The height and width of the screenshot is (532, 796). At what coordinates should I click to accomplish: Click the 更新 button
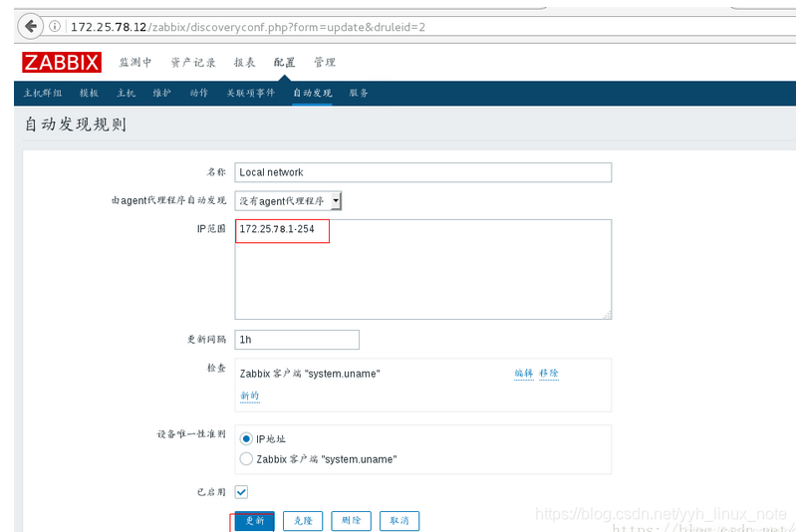point(254,521)
